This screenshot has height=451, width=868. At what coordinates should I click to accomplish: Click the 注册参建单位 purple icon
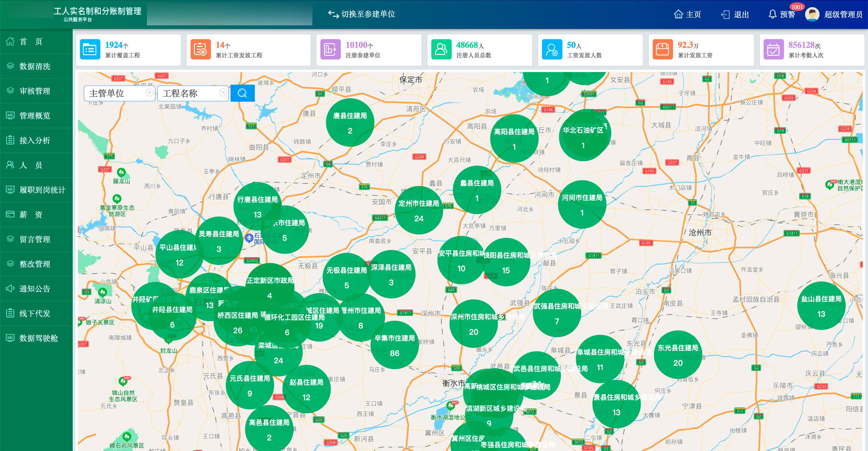[x=330, y=49]
